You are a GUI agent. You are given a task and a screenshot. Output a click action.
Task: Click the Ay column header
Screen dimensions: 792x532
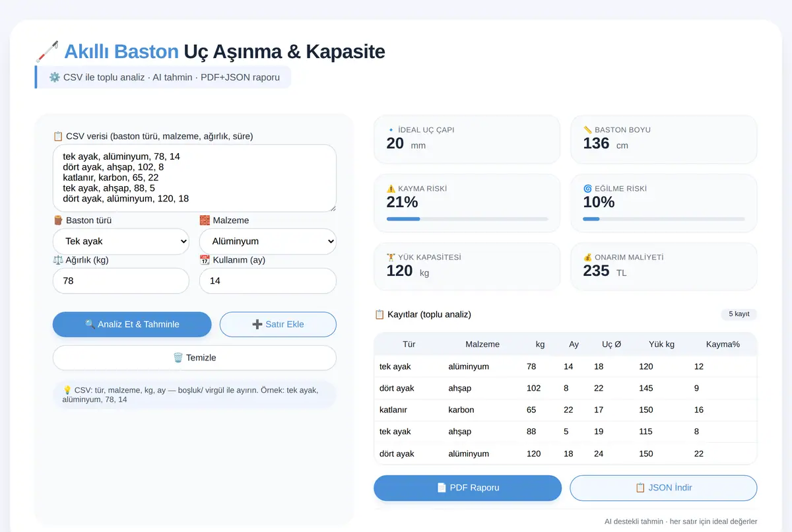574,344
